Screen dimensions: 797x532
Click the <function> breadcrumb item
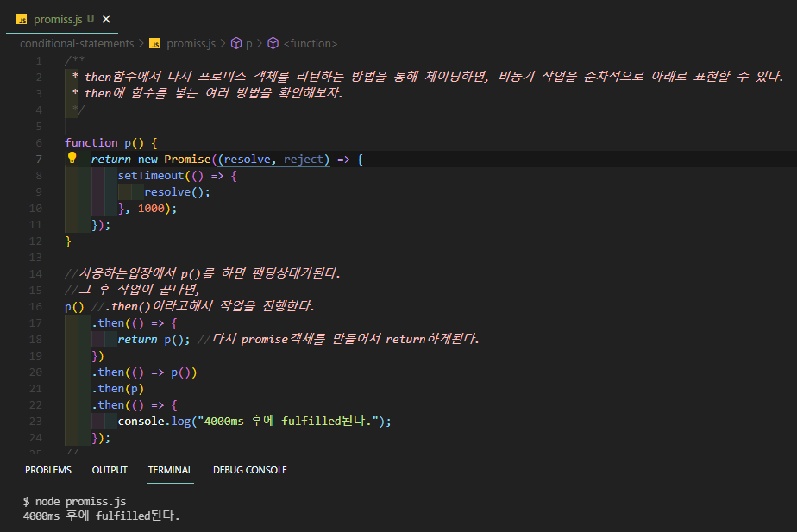310,44
